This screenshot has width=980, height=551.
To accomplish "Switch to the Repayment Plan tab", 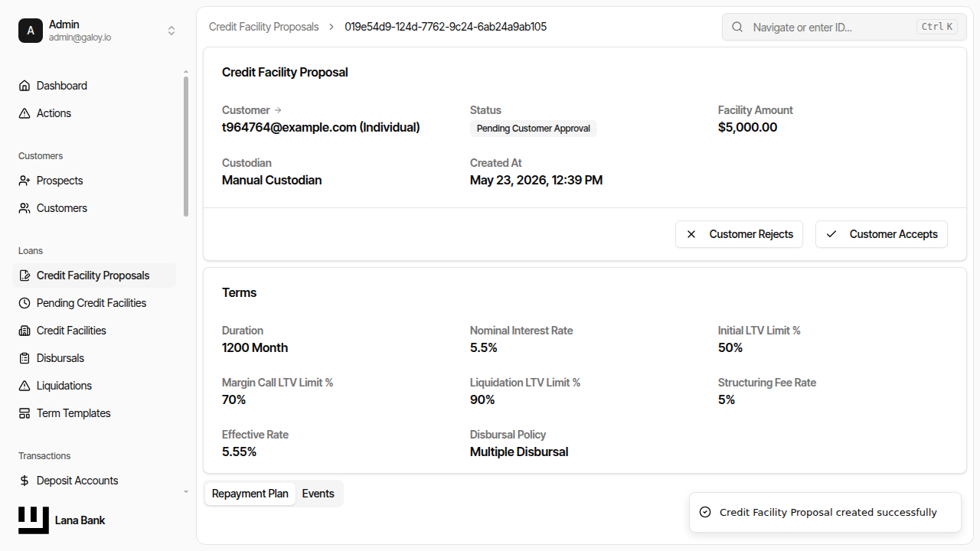I will 250,494.
